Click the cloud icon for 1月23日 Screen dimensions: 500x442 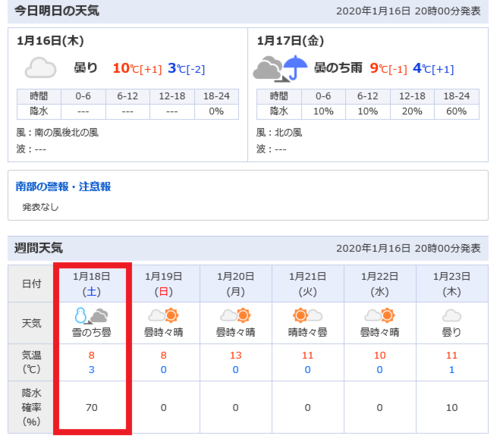point(452,315)
